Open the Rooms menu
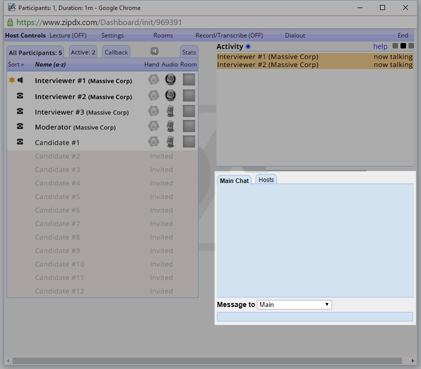The height and width of the screenshot is (369, 421). click(163, 35)
